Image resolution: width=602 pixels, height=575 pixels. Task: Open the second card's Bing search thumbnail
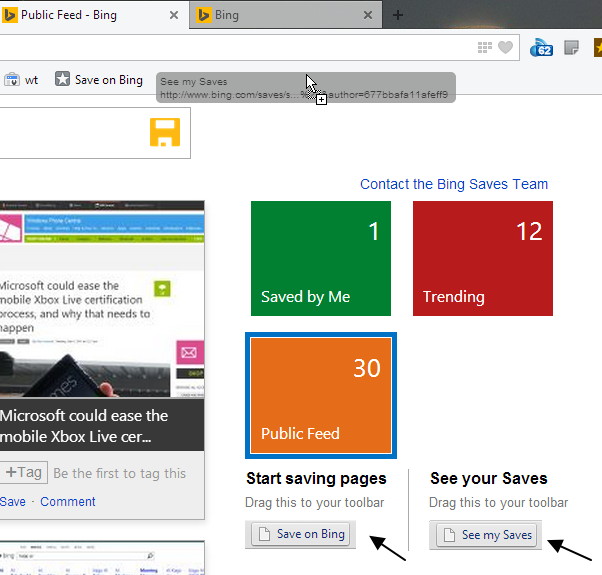[102, 558]
